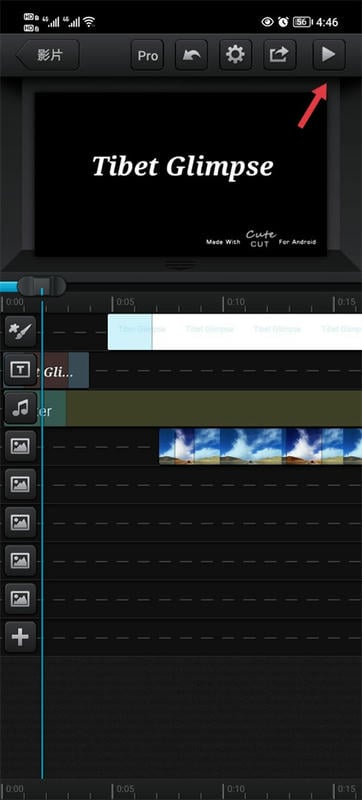
Task: Select the first photo track icon
Action: tap(20, 446)
